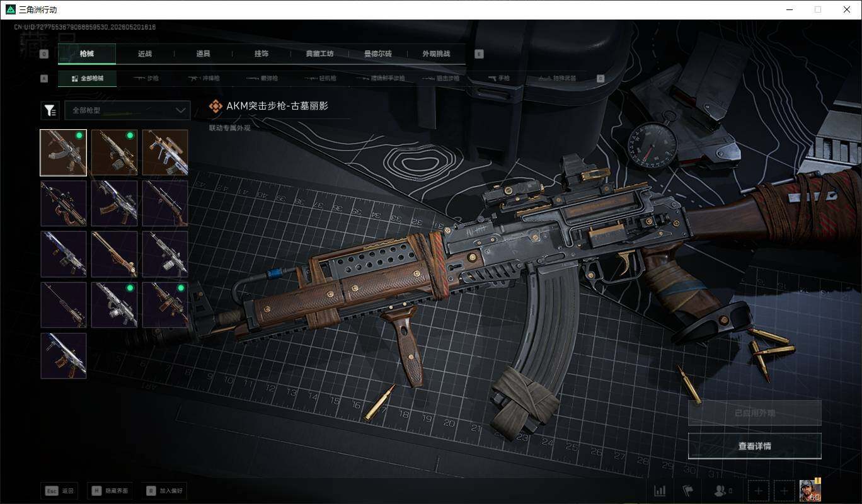The height and width of the screenshot is (504, 862).
Task: Select the skin thumbnail in row one, column two
Action: (114, 152)
